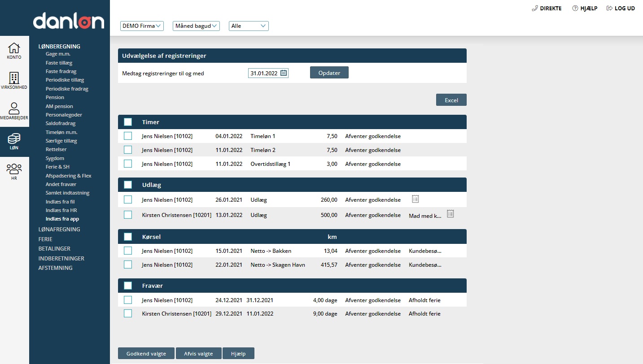The image size is (643, 364).
Task: Open the Alle filter dropdown
Action: pos(249,26)
